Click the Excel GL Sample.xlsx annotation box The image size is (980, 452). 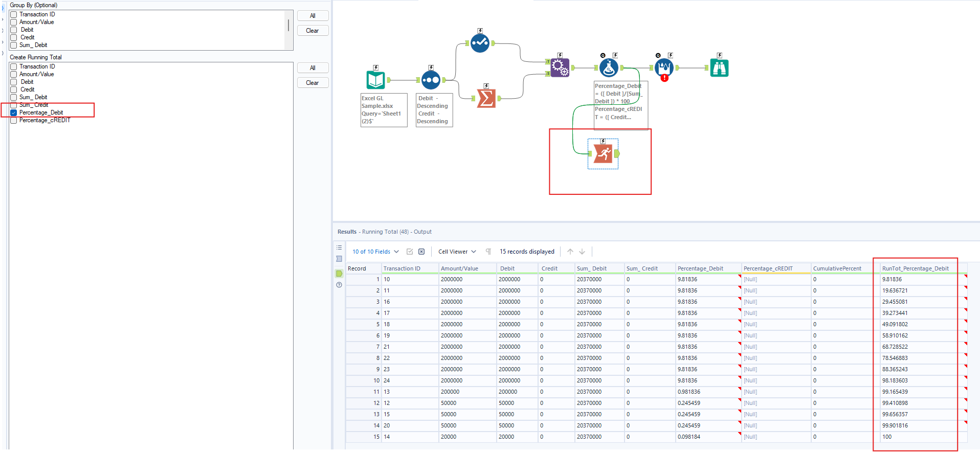tap(384, 110)
